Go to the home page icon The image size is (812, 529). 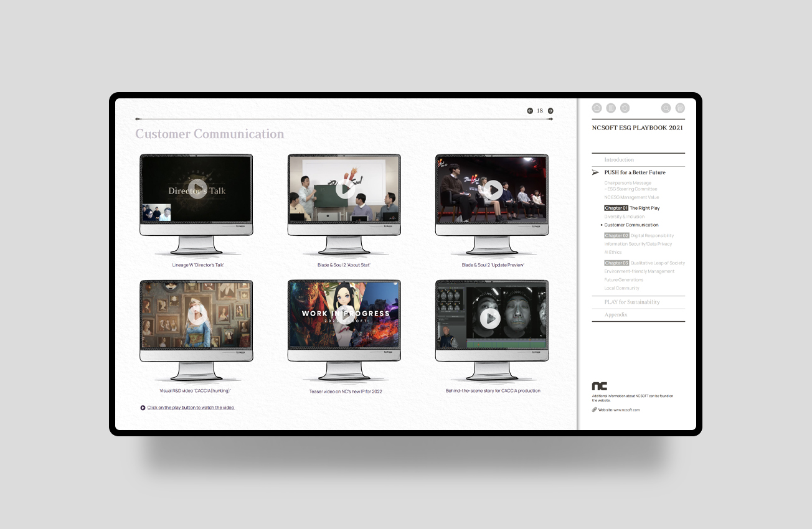597,108
